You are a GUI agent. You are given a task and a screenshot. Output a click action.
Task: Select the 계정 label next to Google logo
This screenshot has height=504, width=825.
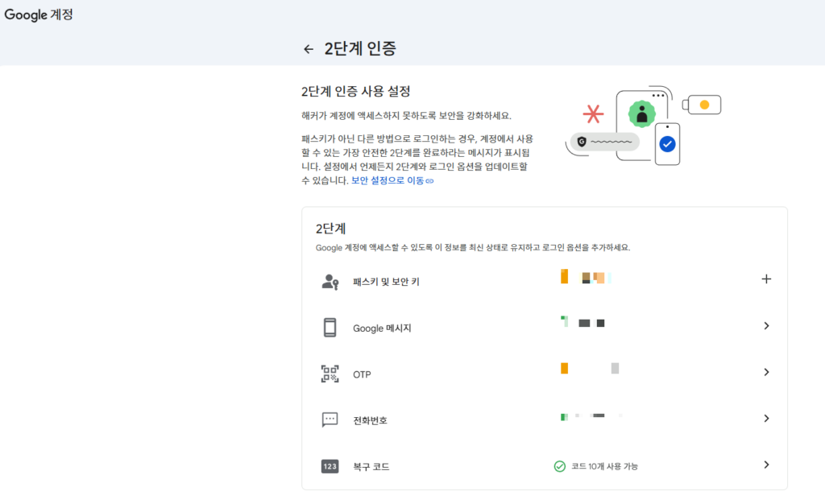[x=60, y=14]
